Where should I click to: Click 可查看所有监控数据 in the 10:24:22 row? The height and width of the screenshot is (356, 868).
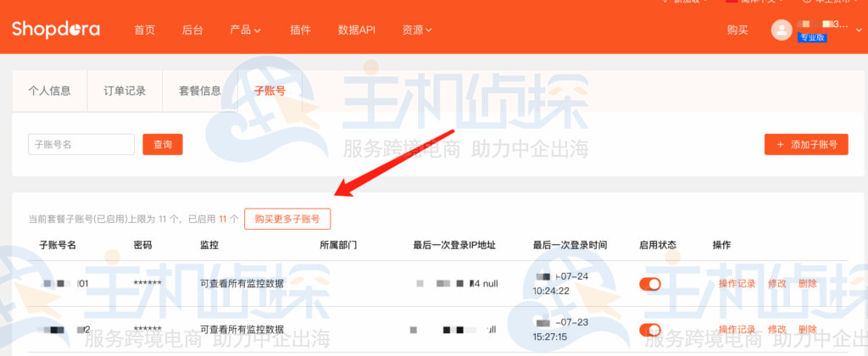pyautogui.click(x=242, y=283)
